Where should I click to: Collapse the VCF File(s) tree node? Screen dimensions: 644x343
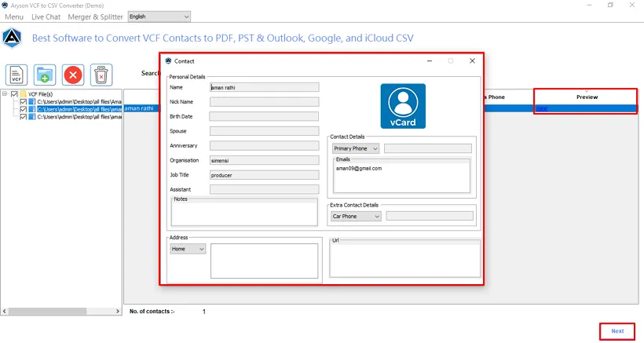5,94
